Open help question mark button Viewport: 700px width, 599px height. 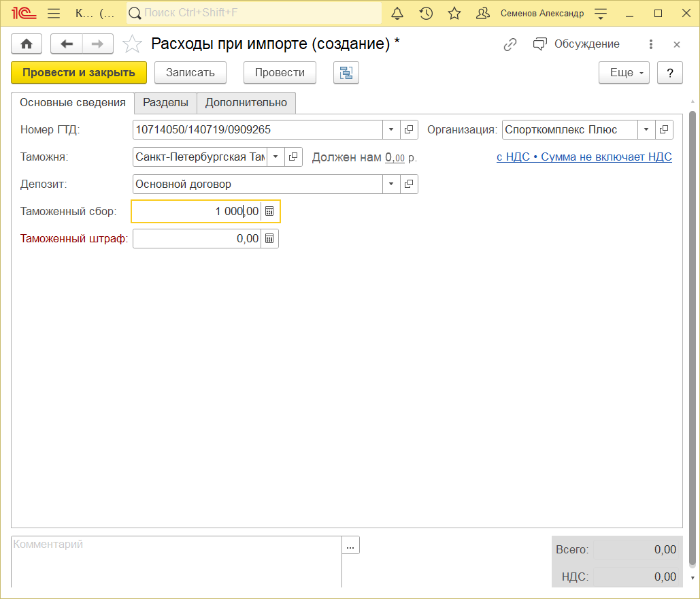(669, 73)
